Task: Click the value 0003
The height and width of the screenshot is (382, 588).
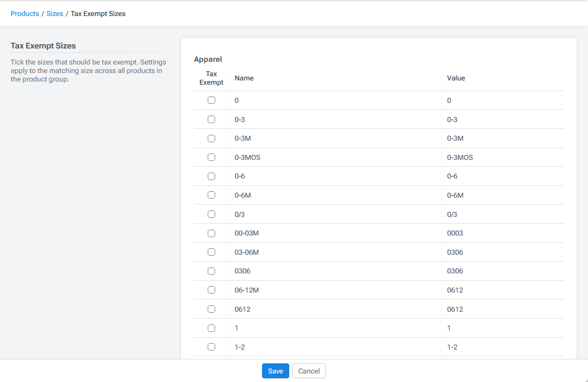Action: tap(455, 233)
